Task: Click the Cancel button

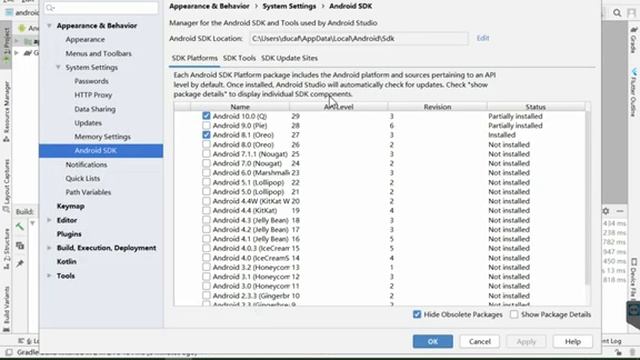Action: pos(480,342)
